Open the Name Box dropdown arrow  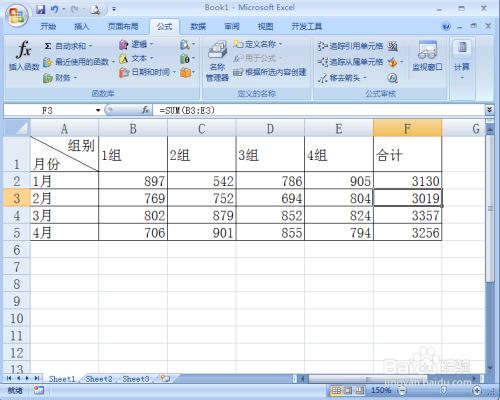pos(98,110)
